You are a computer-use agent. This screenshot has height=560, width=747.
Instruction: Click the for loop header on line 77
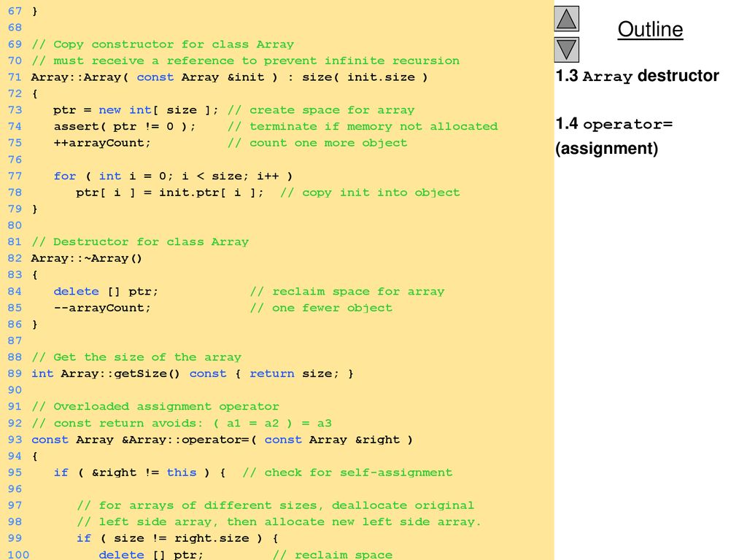click(173, 176)
